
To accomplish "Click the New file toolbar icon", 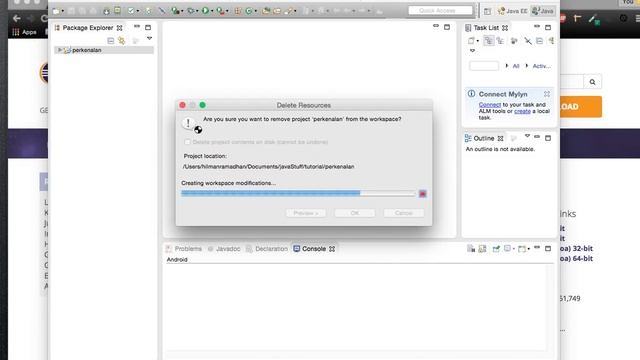I will pyautogui.click(x=56, y=11).
